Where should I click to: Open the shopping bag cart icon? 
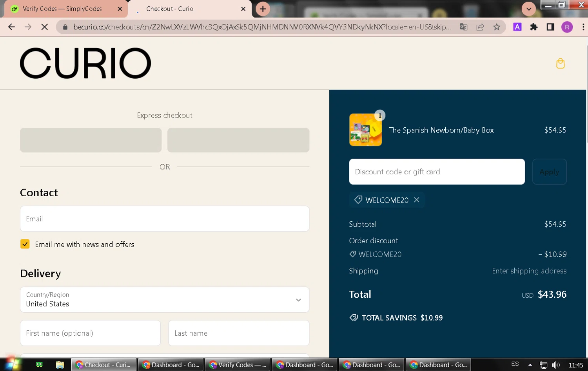click(x=560, y=63)
